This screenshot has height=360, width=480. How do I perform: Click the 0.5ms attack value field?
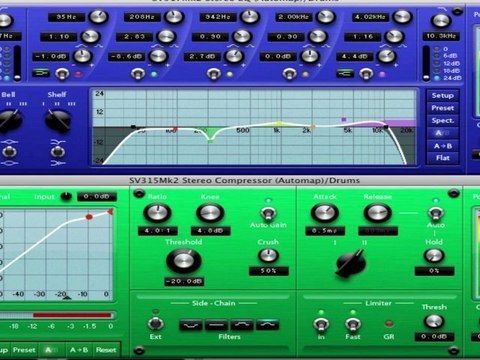coord(325,231)
